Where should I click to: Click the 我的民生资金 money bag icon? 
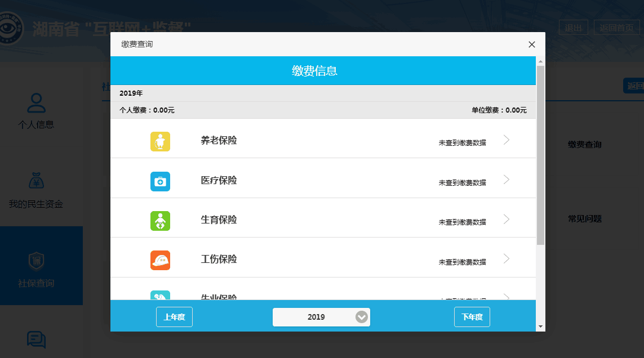click(36, 182)
